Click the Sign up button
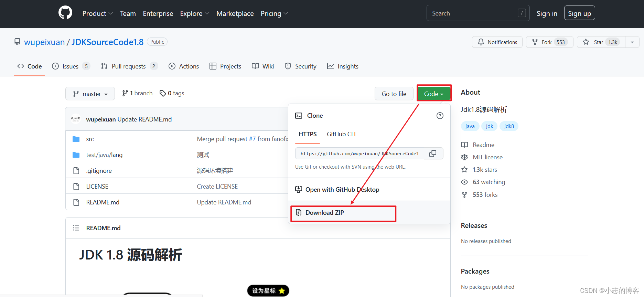Image resolution: width=644 pixels, height=297 pixels. click(x=579, y=13)
